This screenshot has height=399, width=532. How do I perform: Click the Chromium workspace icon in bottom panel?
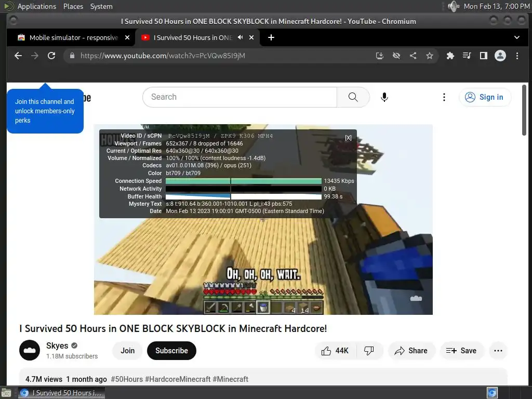(492, 393)
